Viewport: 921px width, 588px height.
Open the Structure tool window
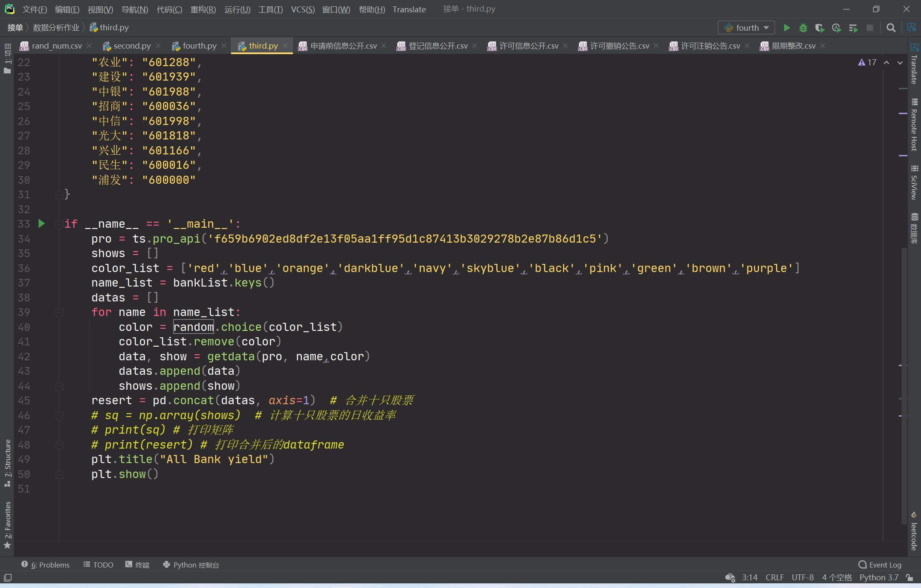pyautogui.click(x=7, y=463)
